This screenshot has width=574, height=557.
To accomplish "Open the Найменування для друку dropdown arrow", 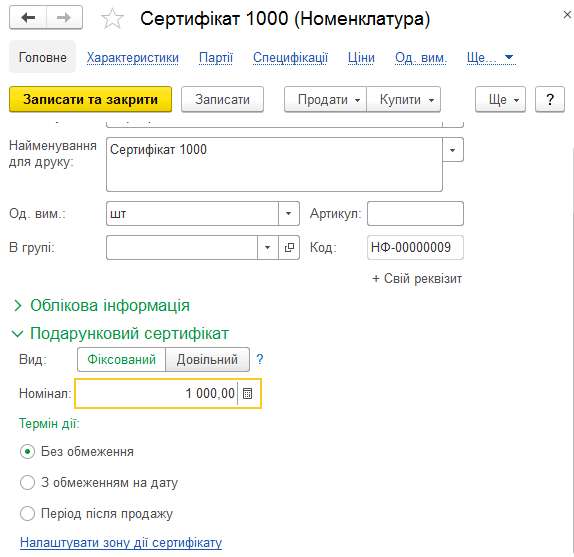I will tap(453, 150).
